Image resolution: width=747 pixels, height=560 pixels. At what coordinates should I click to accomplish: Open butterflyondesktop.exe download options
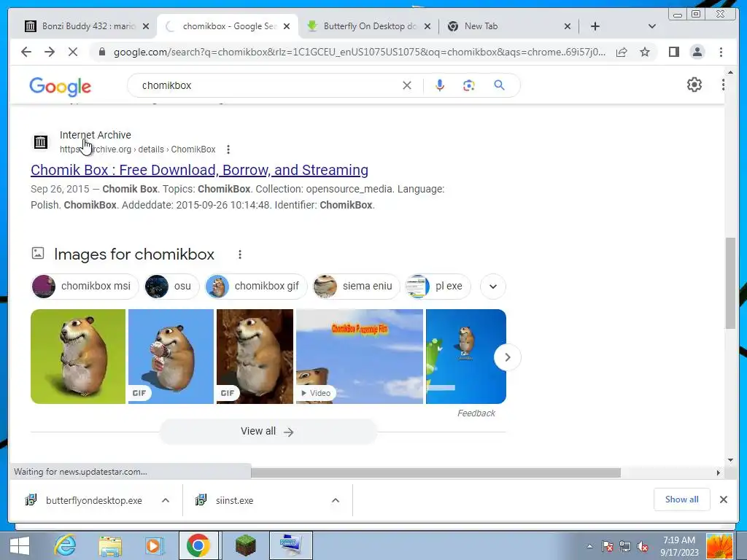[x=166, y=500]
